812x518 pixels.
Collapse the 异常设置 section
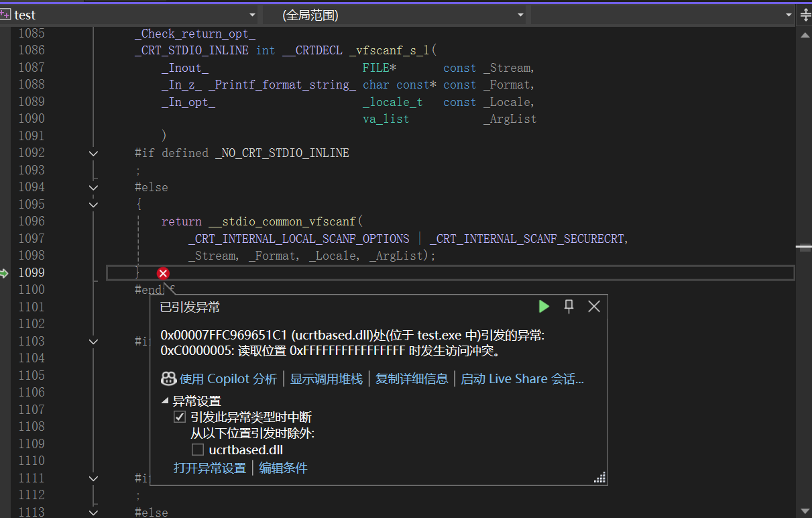tap(165, 401)
